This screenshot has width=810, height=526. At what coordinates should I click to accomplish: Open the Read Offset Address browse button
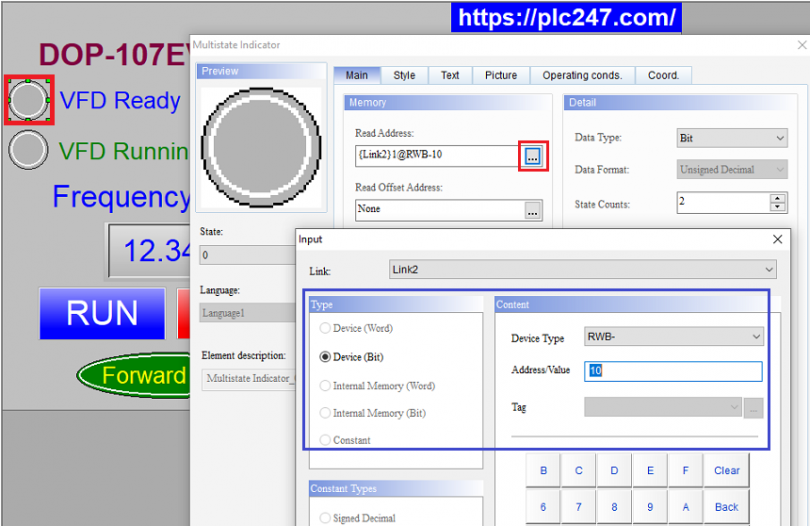click(533, 211)
